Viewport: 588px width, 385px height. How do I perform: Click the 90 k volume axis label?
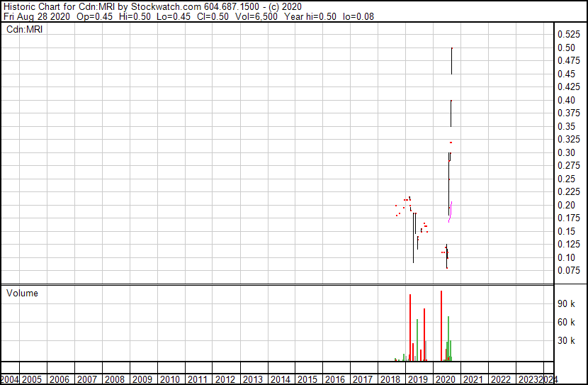566,303
